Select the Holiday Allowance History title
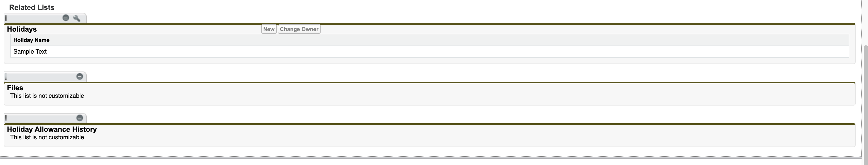The height and width of the screenshot is (165, 868). pos(52,130)
